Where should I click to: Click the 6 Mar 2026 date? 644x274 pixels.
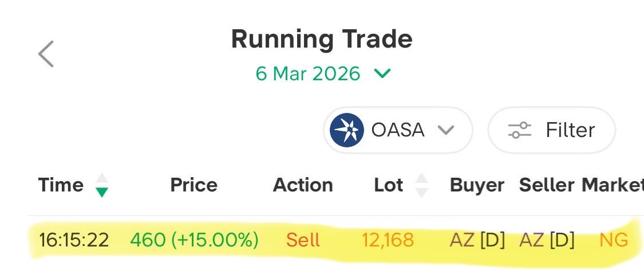(x=308, y=73)
